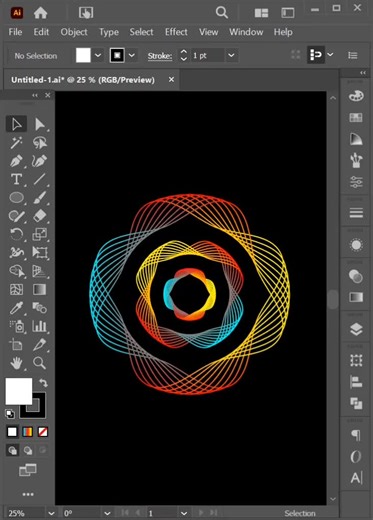
Task: Select the Gradient tool in toolbar
Action: (x=40, y=289)
